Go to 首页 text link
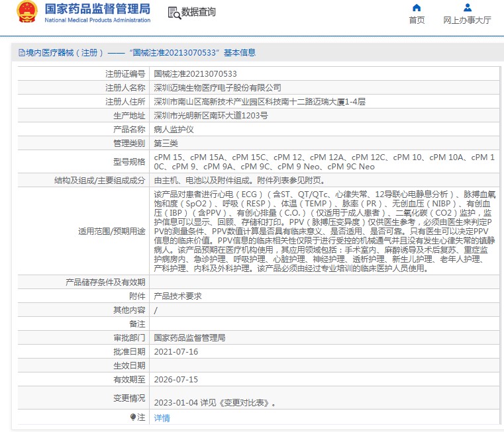 pos(417,21)
